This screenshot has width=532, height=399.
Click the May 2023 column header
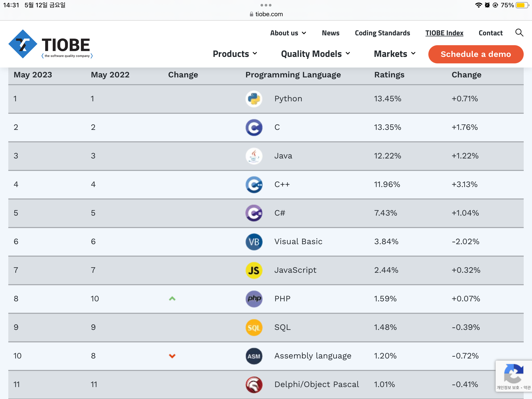[x=33, y=75]
